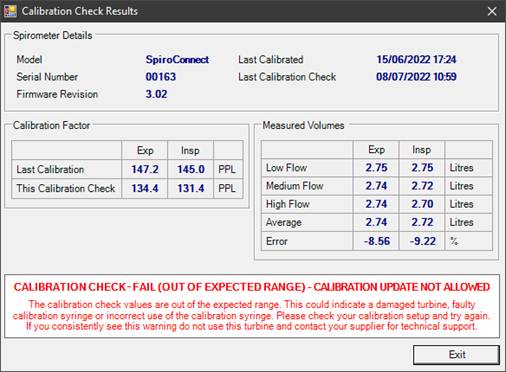Click the PPL unit in Last Calibration row
Image resolution: width=506 pixels, height=372 pixels.
(227, 169)
